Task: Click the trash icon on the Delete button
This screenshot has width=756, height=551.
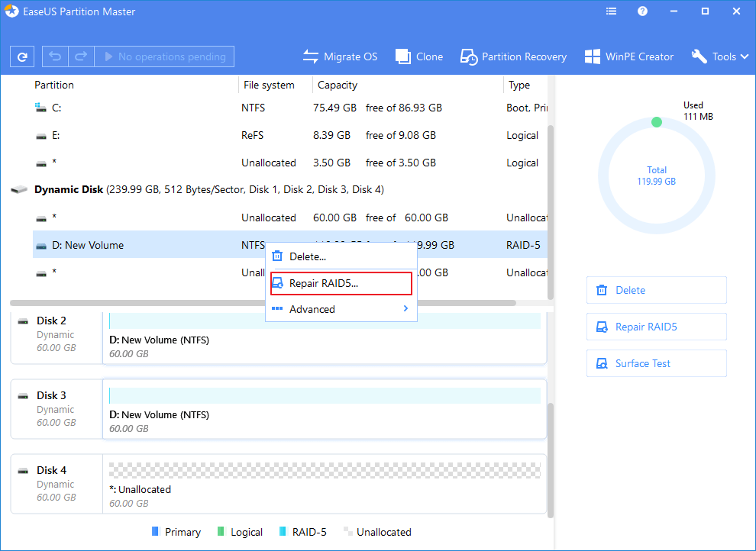Action: tap(602, 290)
